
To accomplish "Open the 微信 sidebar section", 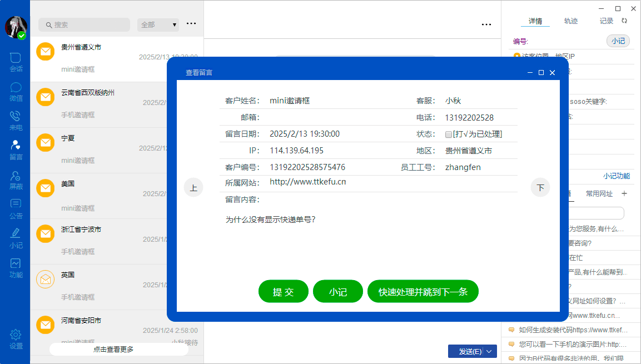I will (x=16, y=92).
